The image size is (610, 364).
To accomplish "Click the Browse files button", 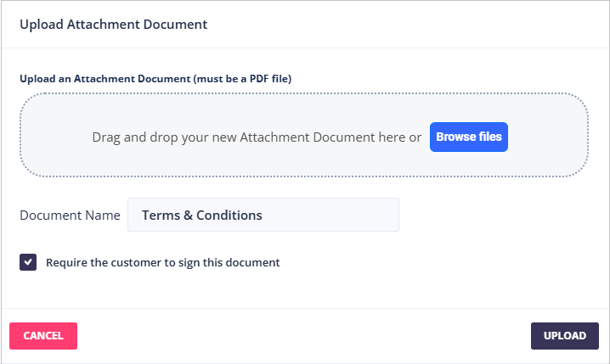I will point(468,137).
